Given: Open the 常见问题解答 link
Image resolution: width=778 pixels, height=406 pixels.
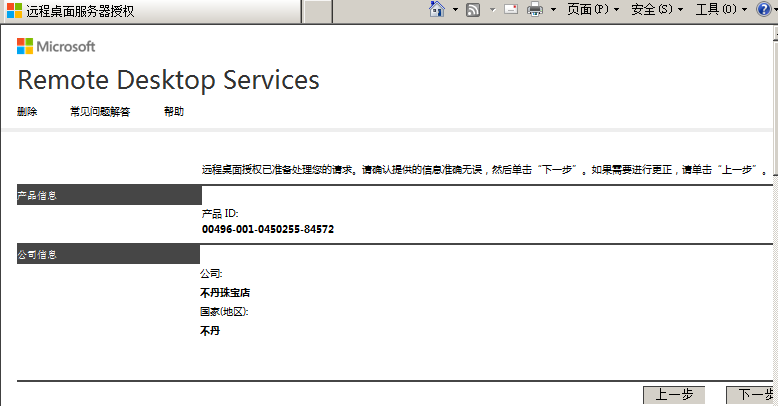Looking at the screenshot, I should click(x=100, y=112).
